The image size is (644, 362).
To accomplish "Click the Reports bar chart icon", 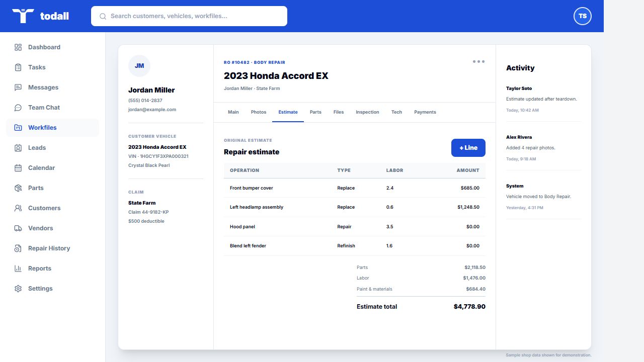I will click(18, 268).
